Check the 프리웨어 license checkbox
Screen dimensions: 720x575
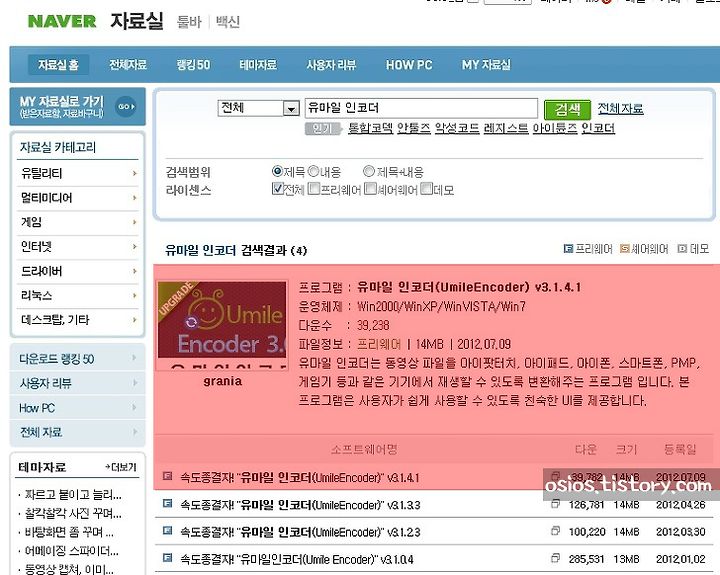click(314, 189)
